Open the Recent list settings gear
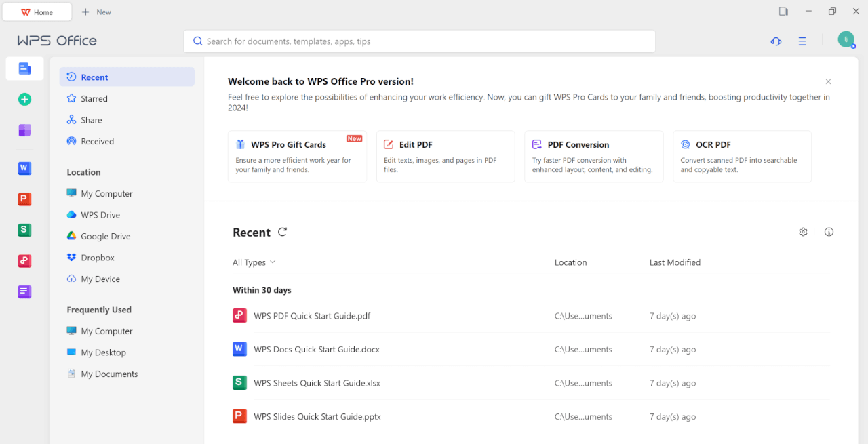 (803, 232)
